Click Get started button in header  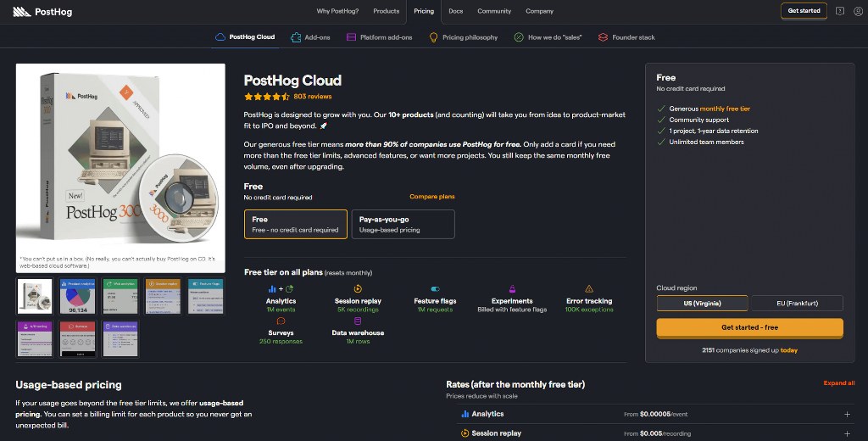point(804,11)
